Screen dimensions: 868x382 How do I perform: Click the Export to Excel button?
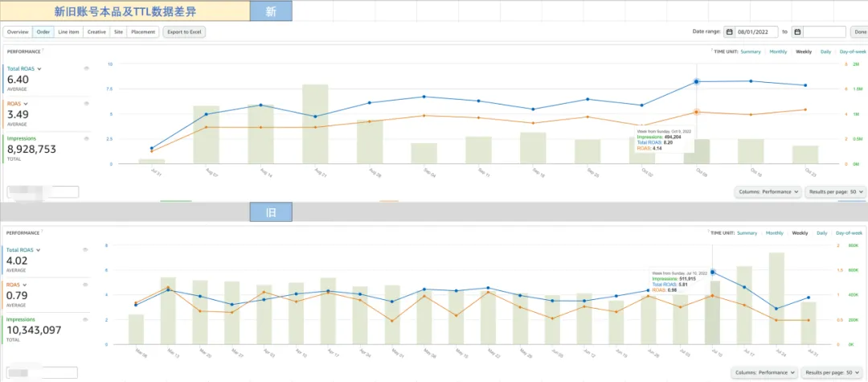(x=184, y=32)
